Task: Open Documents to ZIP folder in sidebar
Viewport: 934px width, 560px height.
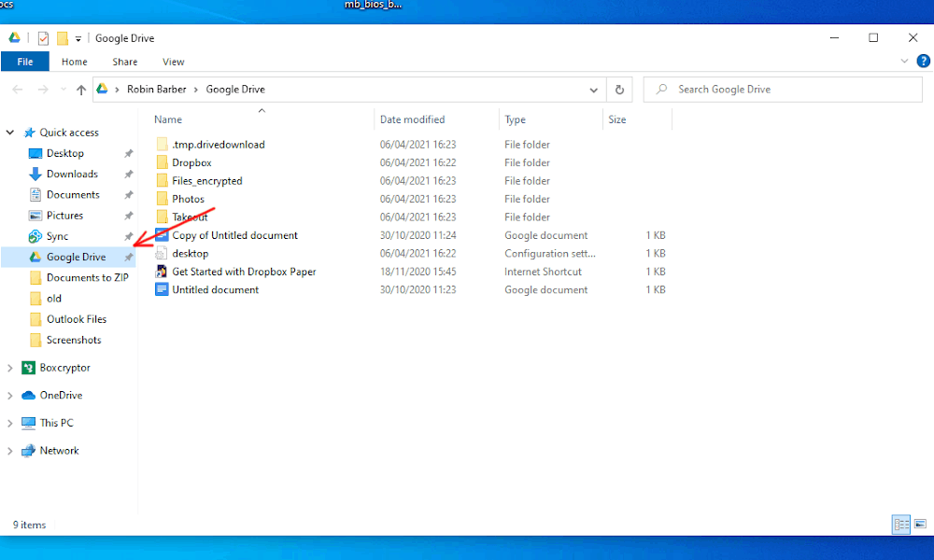Action: click(x=87, y=278)
